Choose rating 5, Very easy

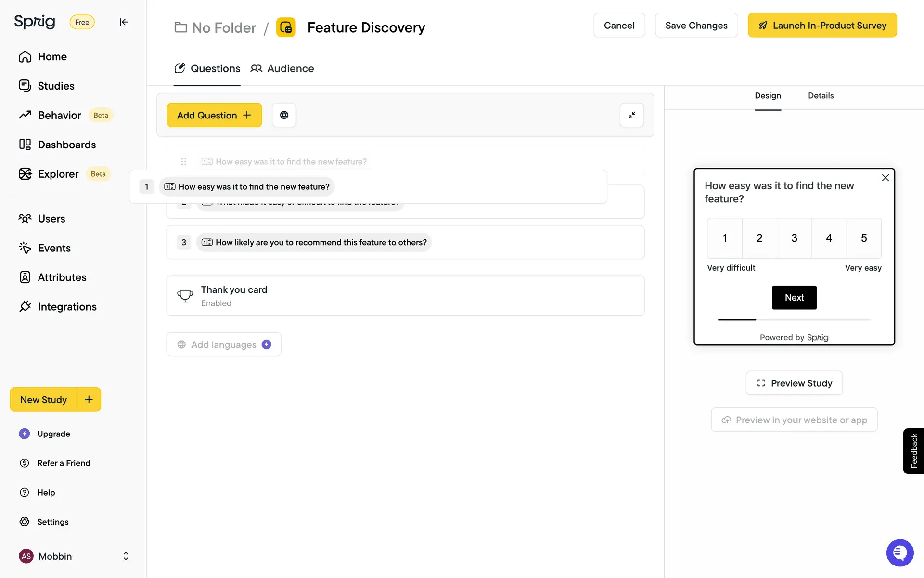[x=864, y=238]
